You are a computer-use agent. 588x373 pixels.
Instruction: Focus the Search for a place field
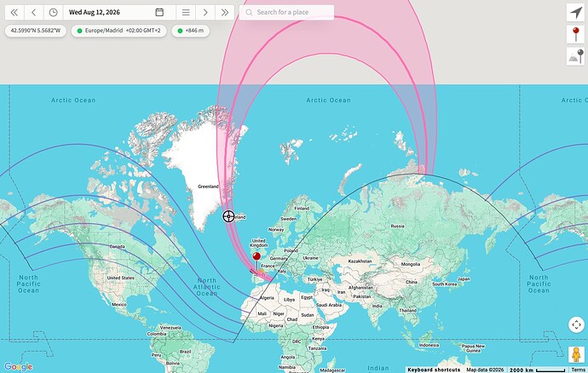pyautogui.click(x=286, y=13)
